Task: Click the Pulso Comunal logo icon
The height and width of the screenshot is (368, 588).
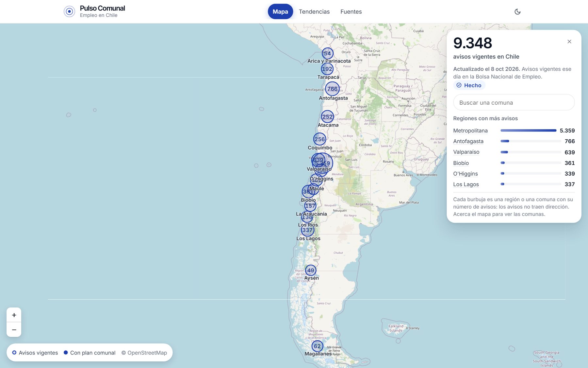Action: (69, 11)
